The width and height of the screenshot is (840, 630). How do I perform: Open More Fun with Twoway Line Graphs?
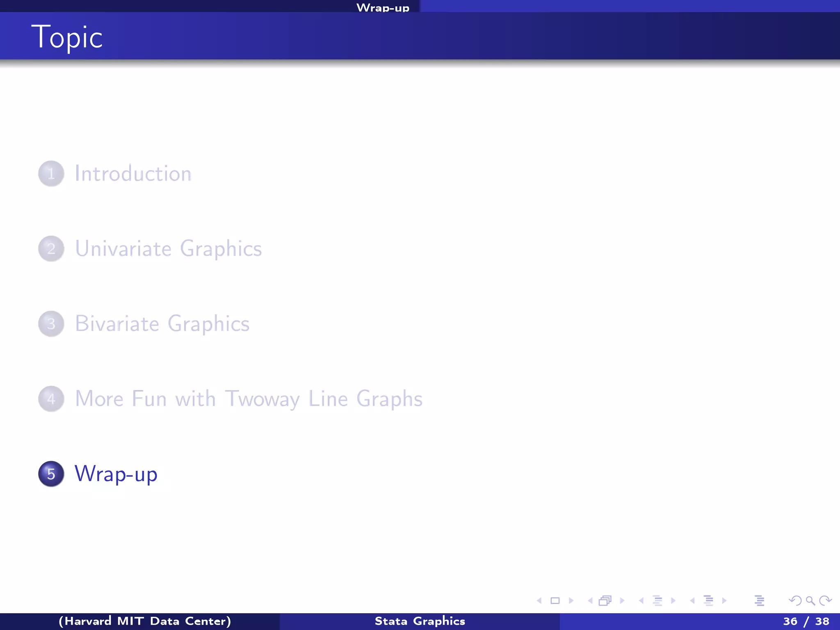click(249, 399)
